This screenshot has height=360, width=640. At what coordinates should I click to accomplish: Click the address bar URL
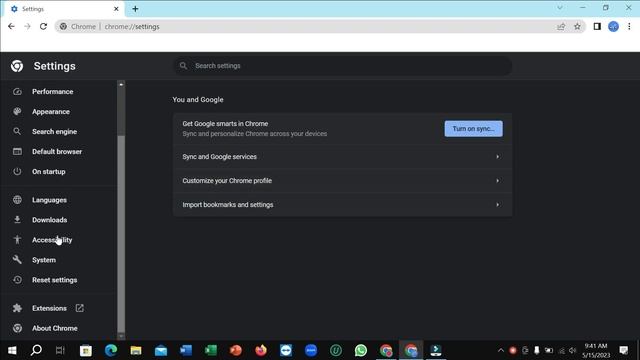(132, 27)
